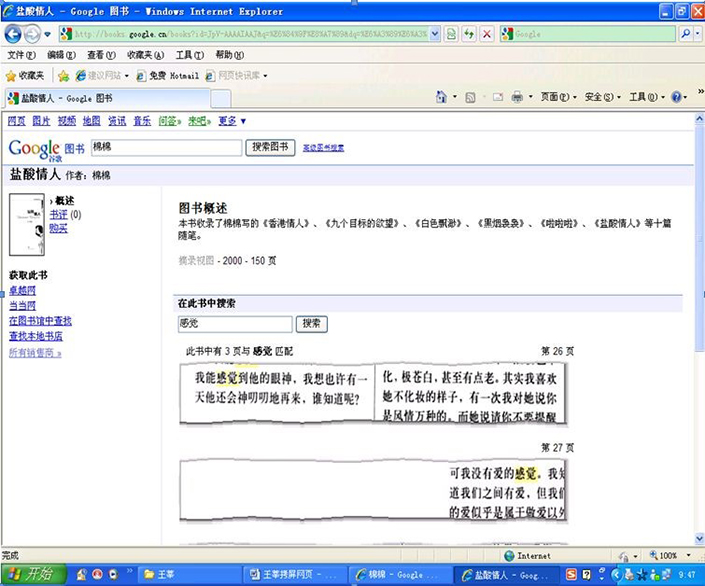The height and width of the screenshot is (586, 705).
Task: Open the 王苹 folder taskbar button
Action: [190, 575]
